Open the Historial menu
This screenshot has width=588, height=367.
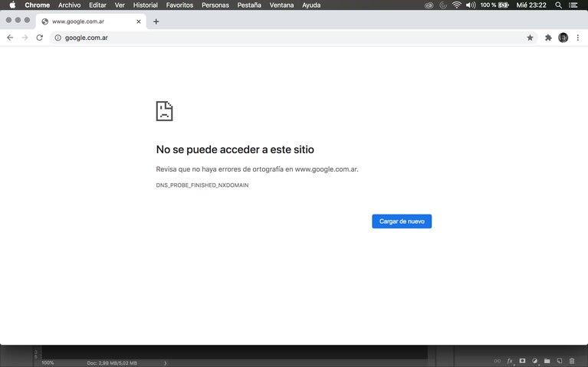(145, 5)
